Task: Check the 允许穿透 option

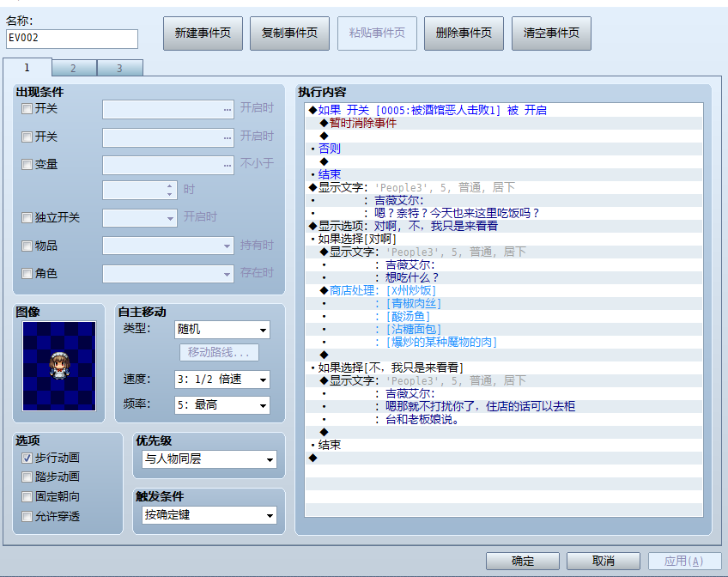Action: 27,516
